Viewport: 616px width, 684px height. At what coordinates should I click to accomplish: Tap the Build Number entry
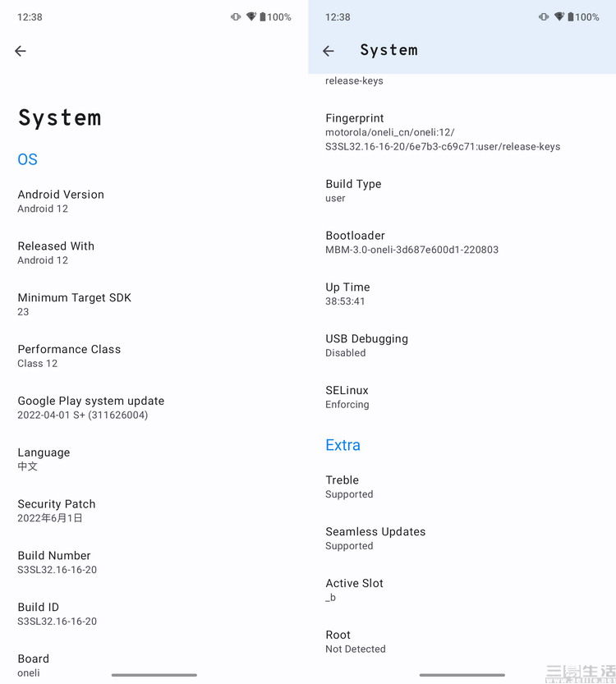(154, 562)
